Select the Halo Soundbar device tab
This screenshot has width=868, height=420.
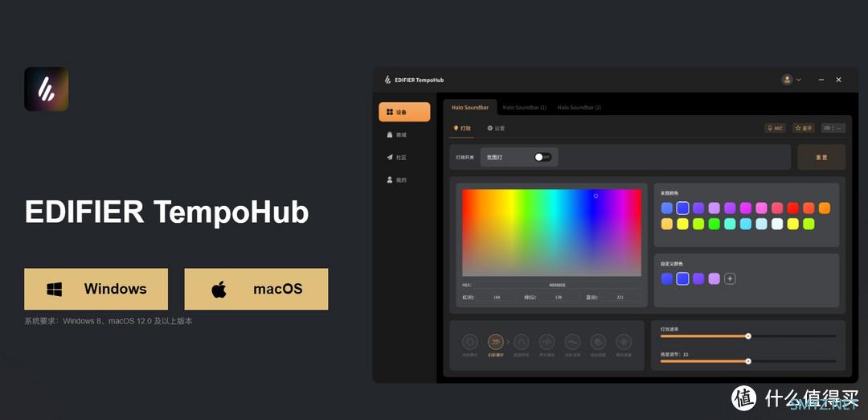[x=470, y=108]
